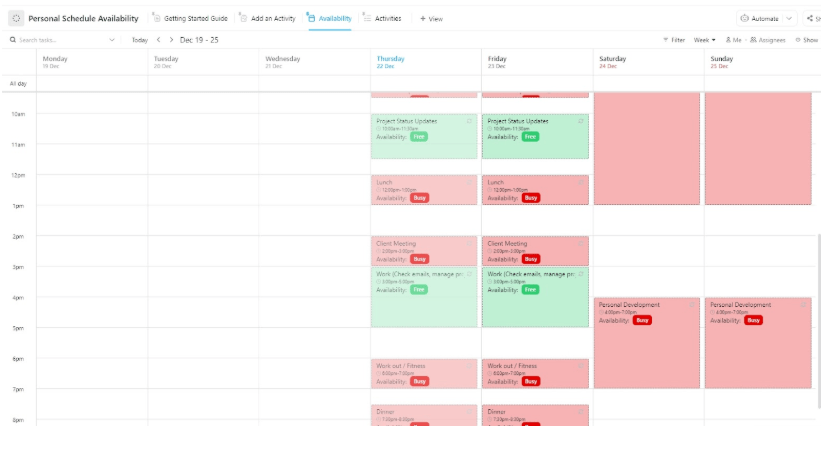Screen dimensions: 821x463
Task: Go to next week arrow
Action: (171, 40)
